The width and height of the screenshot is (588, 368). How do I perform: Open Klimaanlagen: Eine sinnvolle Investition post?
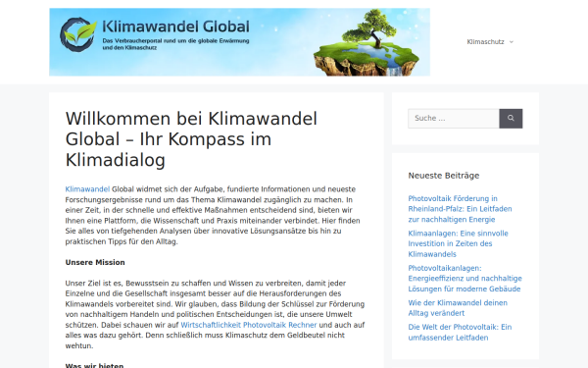pyautogui.click(x=458, y=243)
